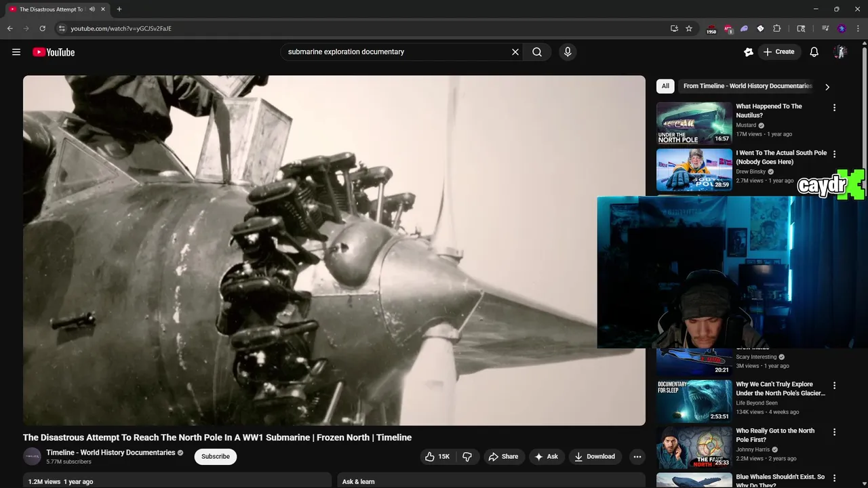868x488 pixels.
Task: Open the YouTube account avatar menu
Action: point(840,52)
